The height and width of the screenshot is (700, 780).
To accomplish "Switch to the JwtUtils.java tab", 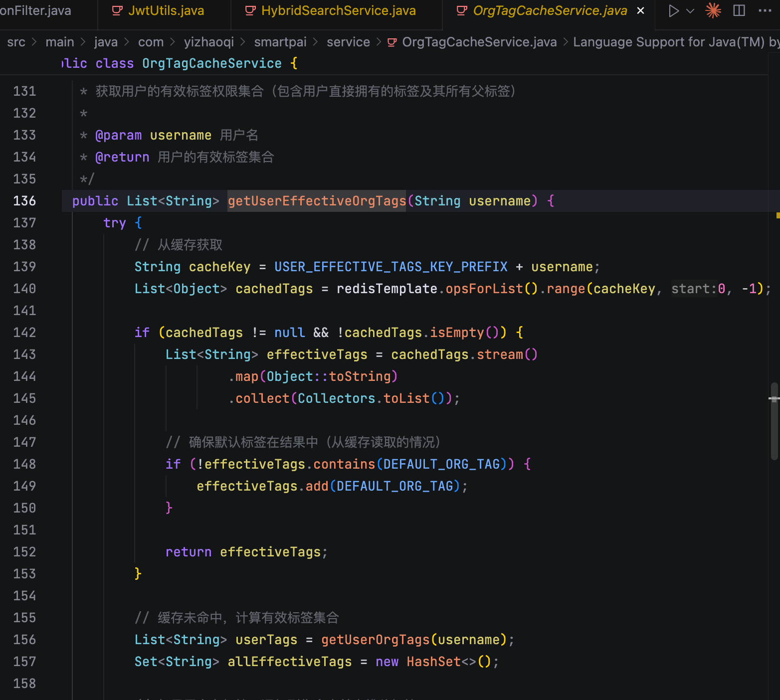I will point(165,10).
